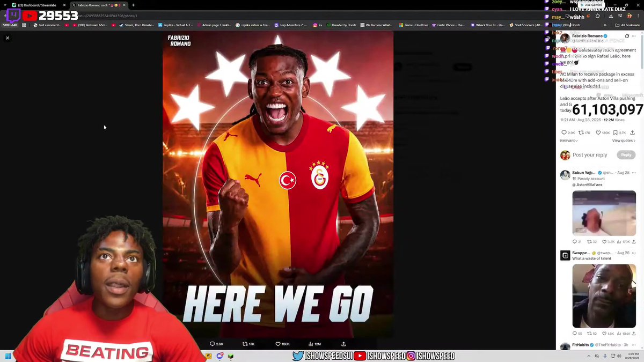Bookmark the Fabrizio Romano tweet
The image size is (644, 362).
pos(616,132)
